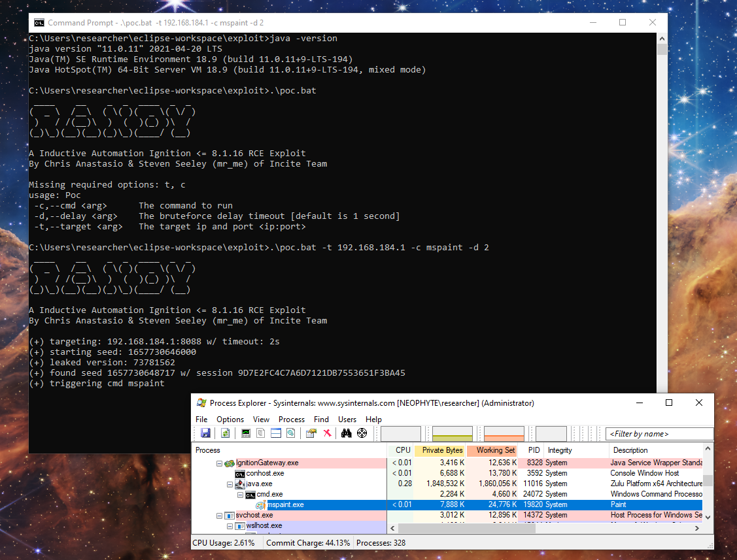Click the Refresh Now toolbar icon
The height and width of the screenshot is (560, 737).
tap(226, 433)
